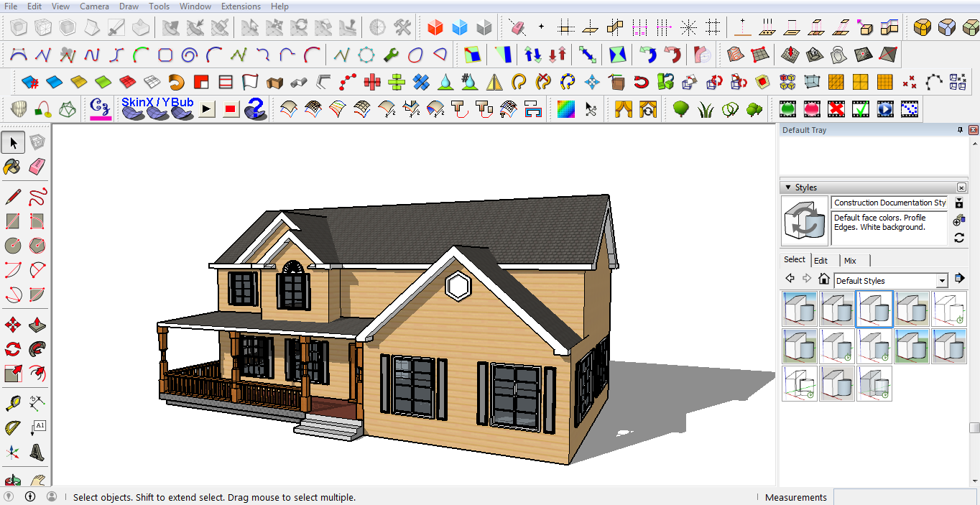Show the secondary selection pane in Styles
The height and width of the screenshot is (505, 980).
click(959, 203)
